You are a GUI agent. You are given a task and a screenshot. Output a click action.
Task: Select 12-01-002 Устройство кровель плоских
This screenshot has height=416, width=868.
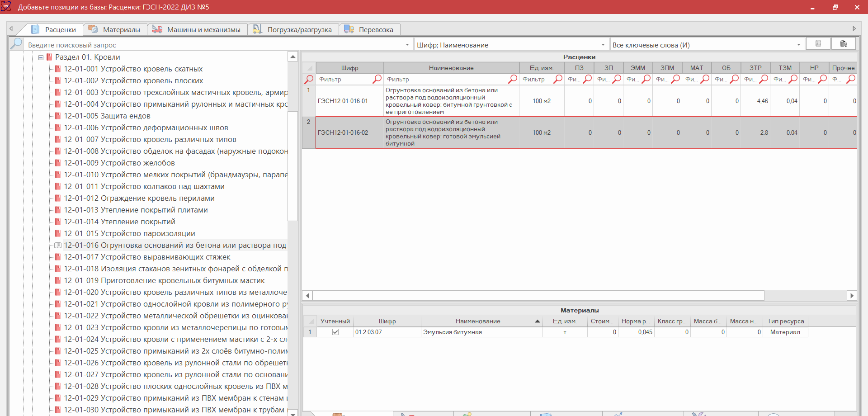click(x=133, y=80)
